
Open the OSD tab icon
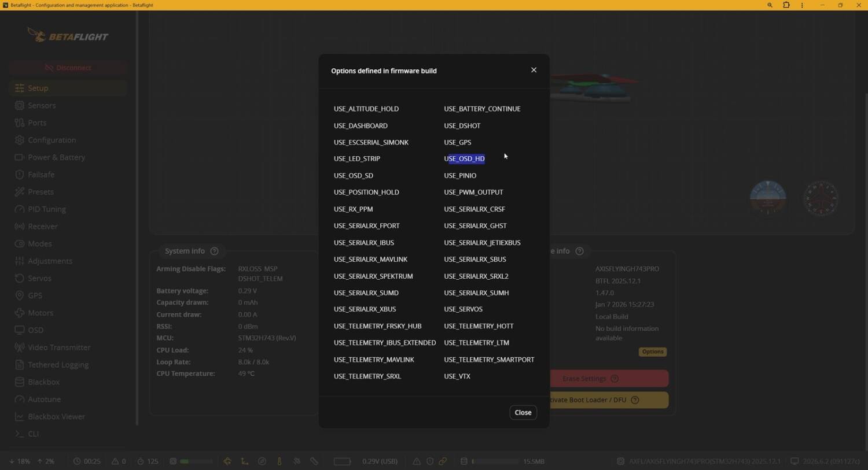tap(20, 330)
